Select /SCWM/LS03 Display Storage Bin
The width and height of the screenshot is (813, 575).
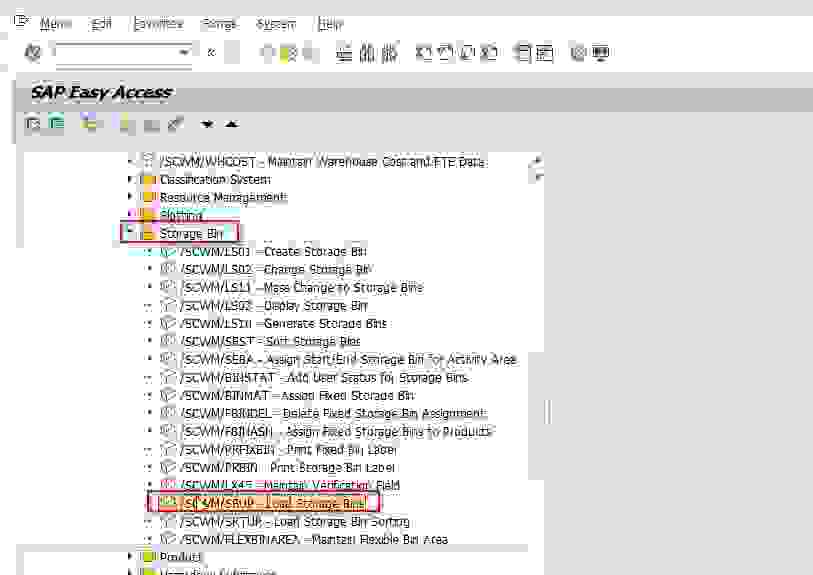274,306
